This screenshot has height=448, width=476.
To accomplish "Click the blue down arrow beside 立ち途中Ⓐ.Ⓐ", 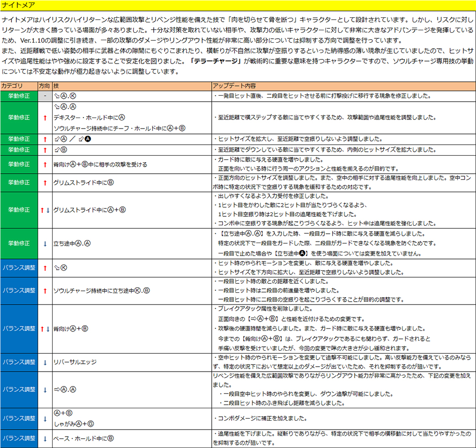I will pos(45,243).
